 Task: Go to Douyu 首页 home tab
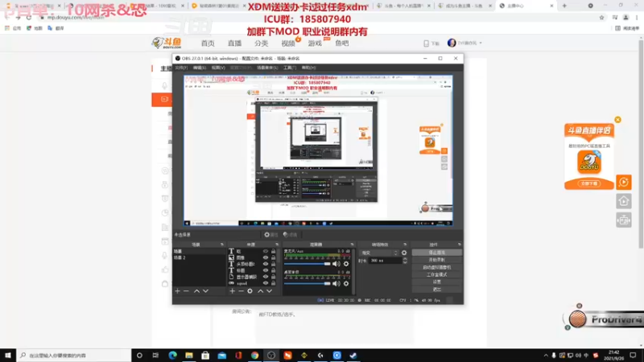pyautogui.click(x=208, y=43)
